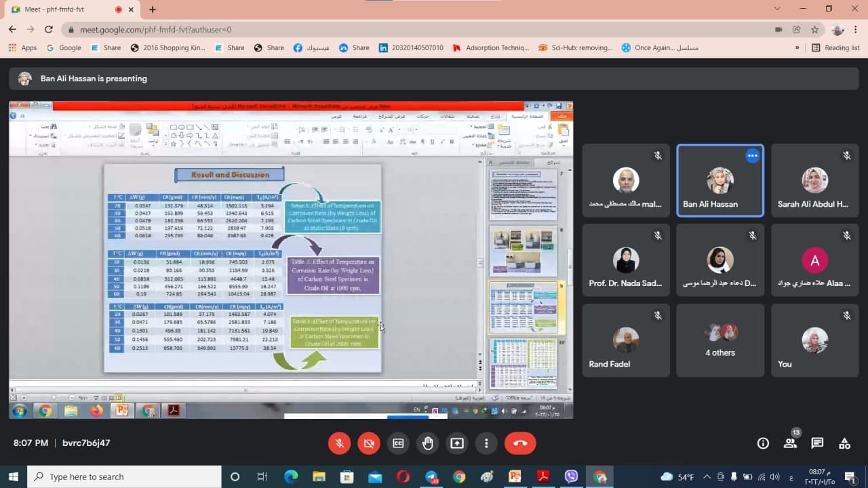
Task: Open Microsoft Store from taskbar
Action: [347, 476]
